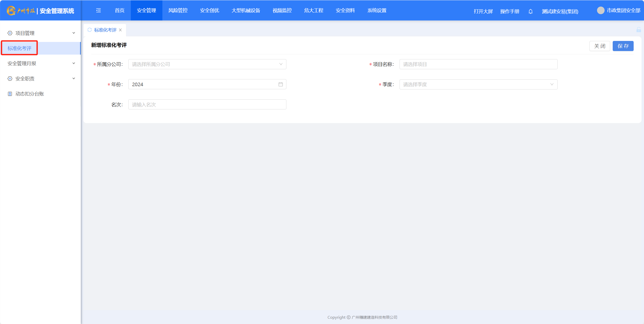Click the calendar icon in year field

281,84
